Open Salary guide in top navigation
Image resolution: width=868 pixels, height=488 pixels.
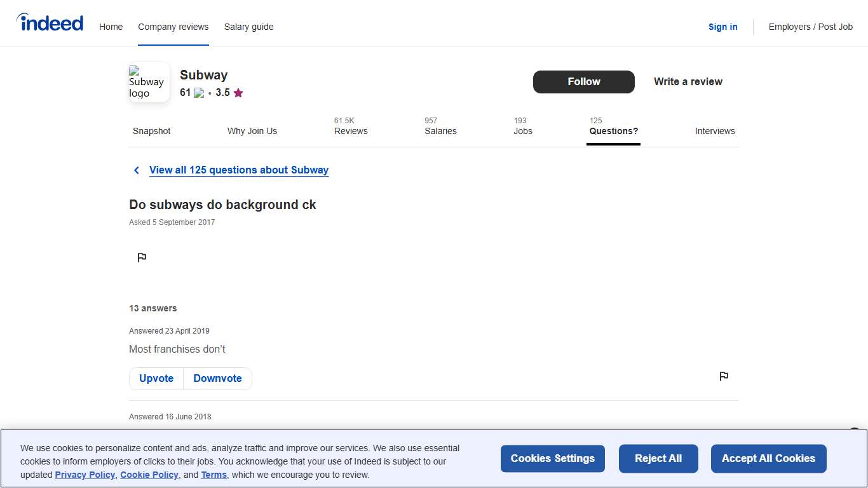pyautogui.click(x=248, y=27)
